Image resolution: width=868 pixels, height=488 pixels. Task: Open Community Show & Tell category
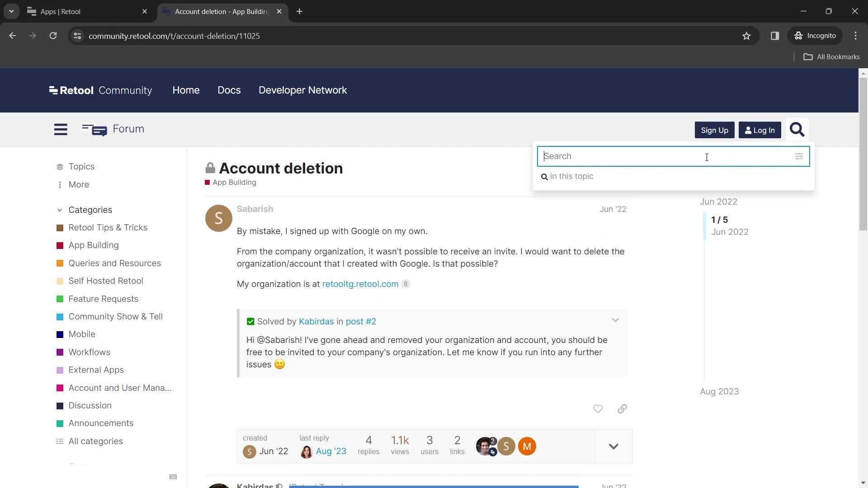pyautogui.click(x=115, y=317)
